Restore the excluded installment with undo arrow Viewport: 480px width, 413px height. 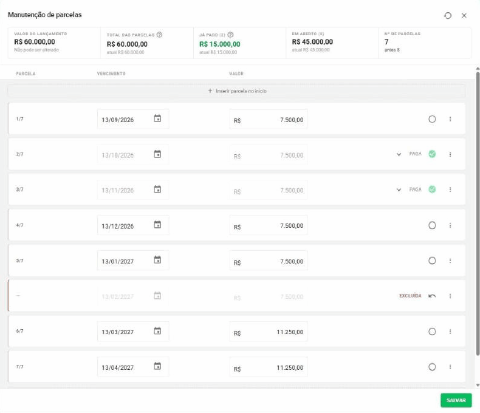(x=432, y=296)
